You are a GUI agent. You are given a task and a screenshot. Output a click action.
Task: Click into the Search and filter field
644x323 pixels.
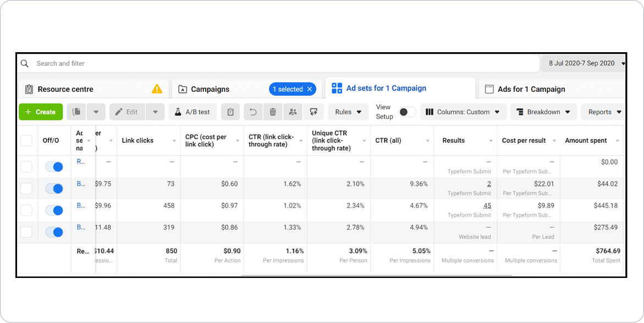(275, 64)
